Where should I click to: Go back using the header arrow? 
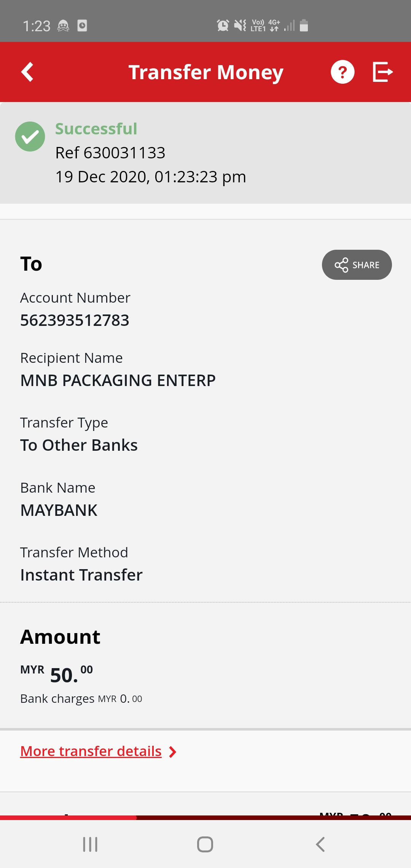click(x=27, y=72)
